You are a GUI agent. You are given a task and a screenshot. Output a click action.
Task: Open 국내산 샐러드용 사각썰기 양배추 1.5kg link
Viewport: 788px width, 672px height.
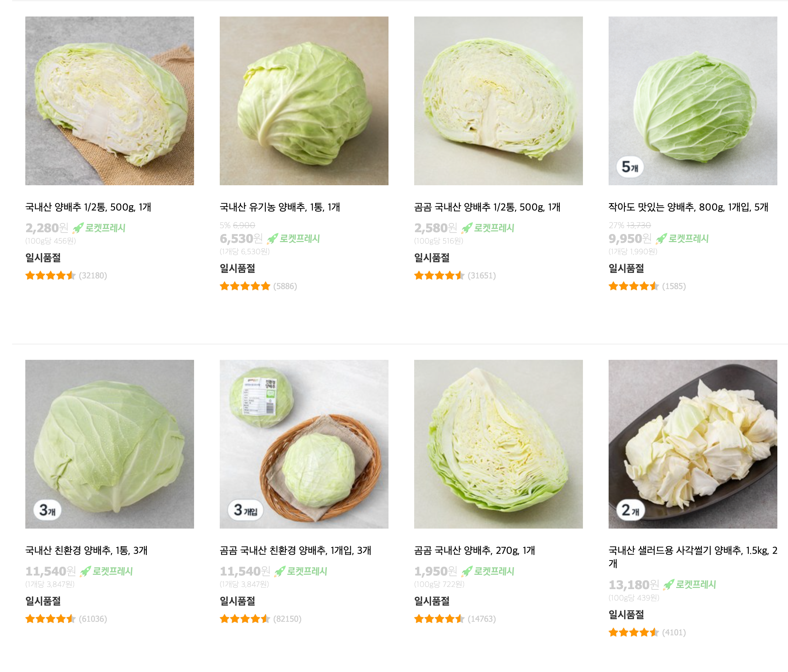(x=693, y=557)
